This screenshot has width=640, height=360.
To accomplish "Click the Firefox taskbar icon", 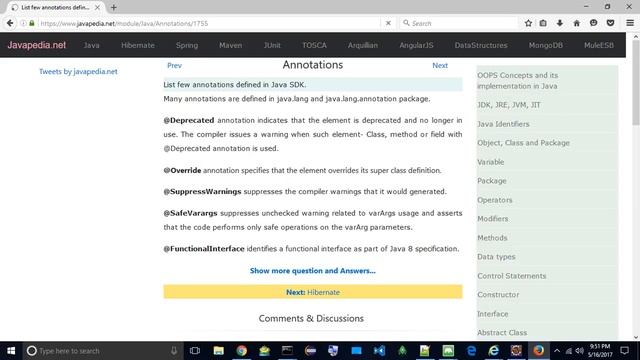I will (x=538, y=351).
